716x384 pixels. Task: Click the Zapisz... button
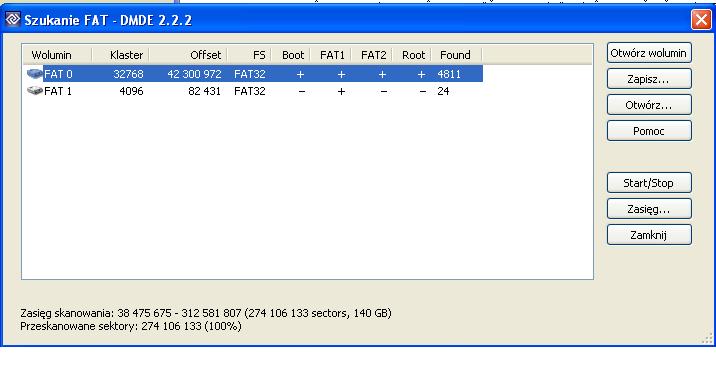tap(649, 79)
